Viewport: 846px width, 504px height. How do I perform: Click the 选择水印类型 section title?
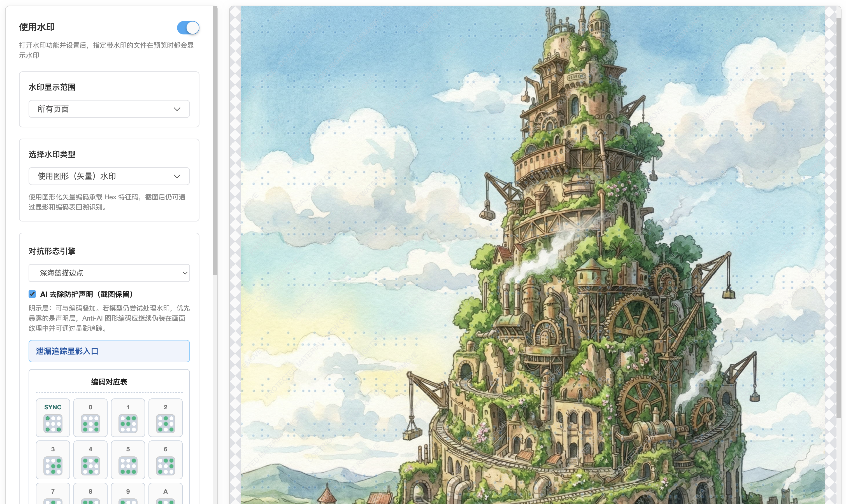tap(52, 154)
